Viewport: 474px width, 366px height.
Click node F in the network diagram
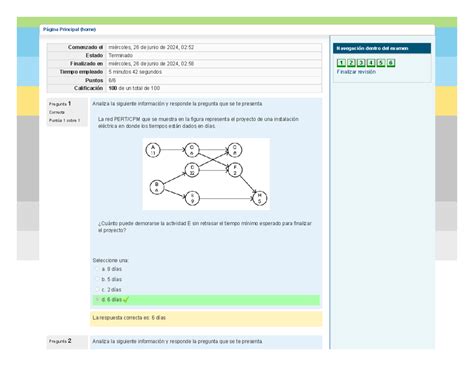(x=235, y=170)
